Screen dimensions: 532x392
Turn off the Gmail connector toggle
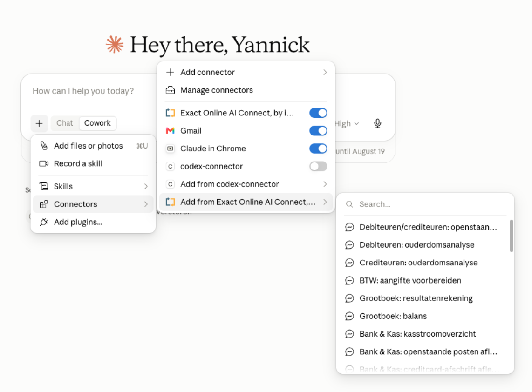point(318,131)
